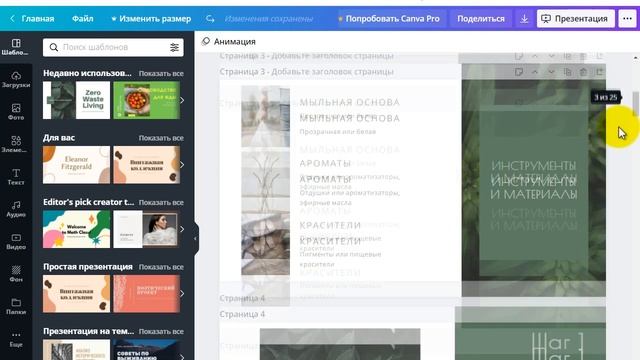
Task: Open the Video (Видео) sidebar tab
Action: click(x=16, y=241)
